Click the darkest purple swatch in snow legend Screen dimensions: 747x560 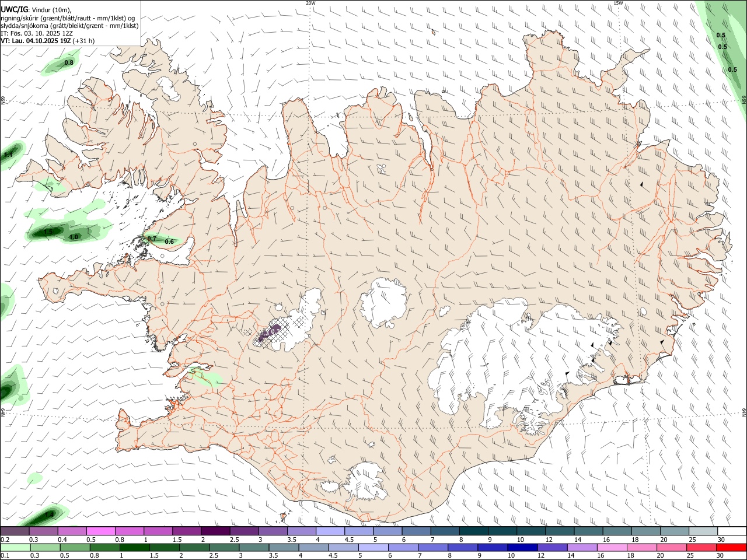coord(216,531)
